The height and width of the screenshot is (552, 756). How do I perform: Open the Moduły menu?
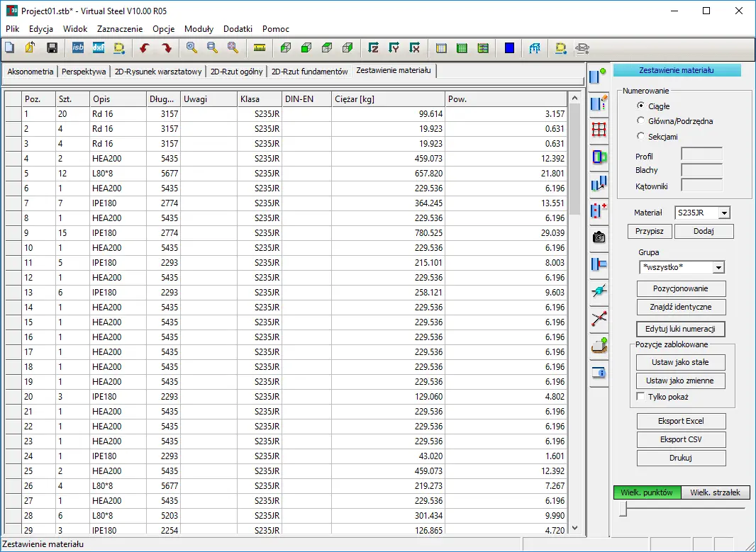click(x=199, y=29)
